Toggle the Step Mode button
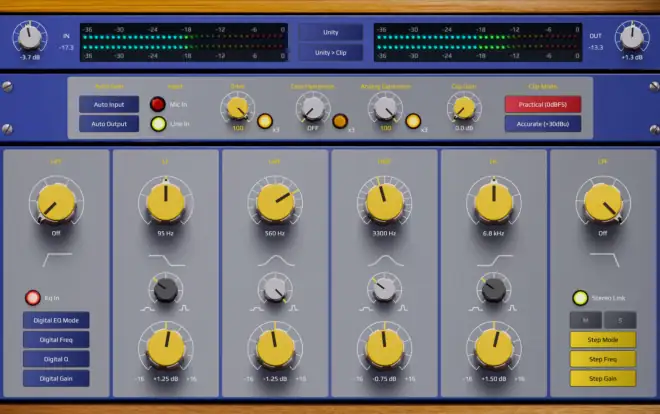Screen dimensions: 660x414 [603, 340]
